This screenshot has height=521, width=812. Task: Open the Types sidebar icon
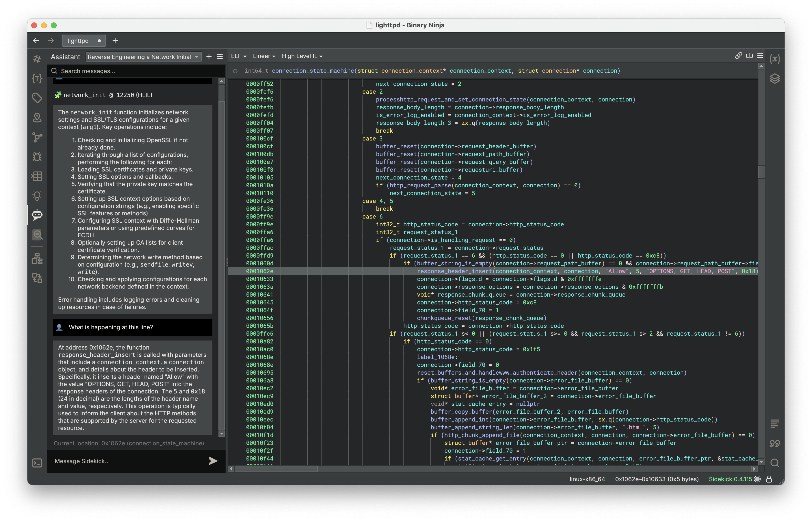(x=37, y=79)
